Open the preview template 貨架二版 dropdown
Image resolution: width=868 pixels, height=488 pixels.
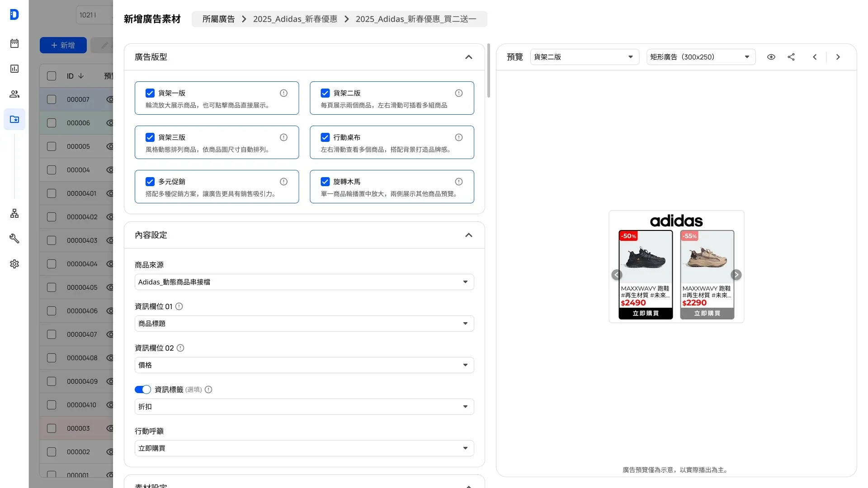(x=585, y=57)
